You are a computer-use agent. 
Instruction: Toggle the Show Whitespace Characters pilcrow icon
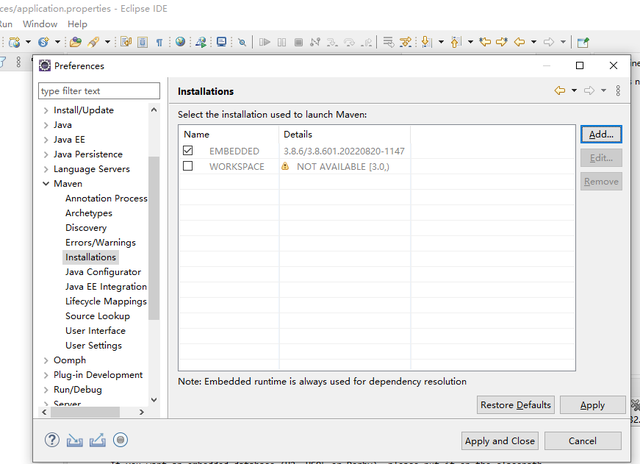coord(159,42)
